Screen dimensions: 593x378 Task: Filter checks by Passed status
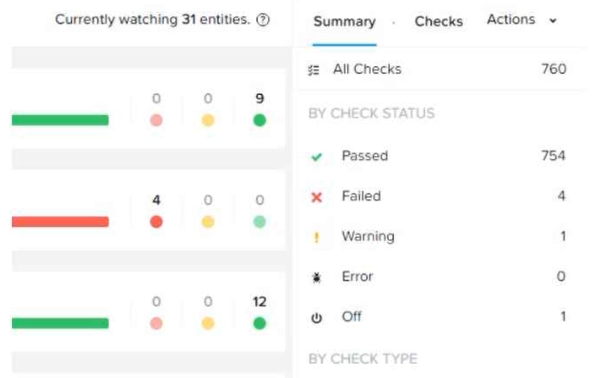pos(439,156)
